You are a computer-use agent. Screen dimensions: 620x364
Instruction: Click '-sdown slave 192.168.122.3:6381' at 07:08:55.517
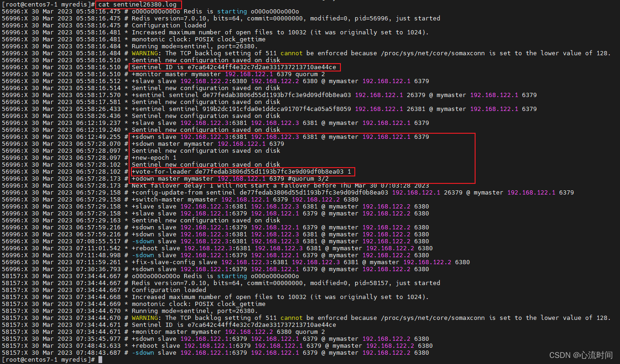(280, 241)
